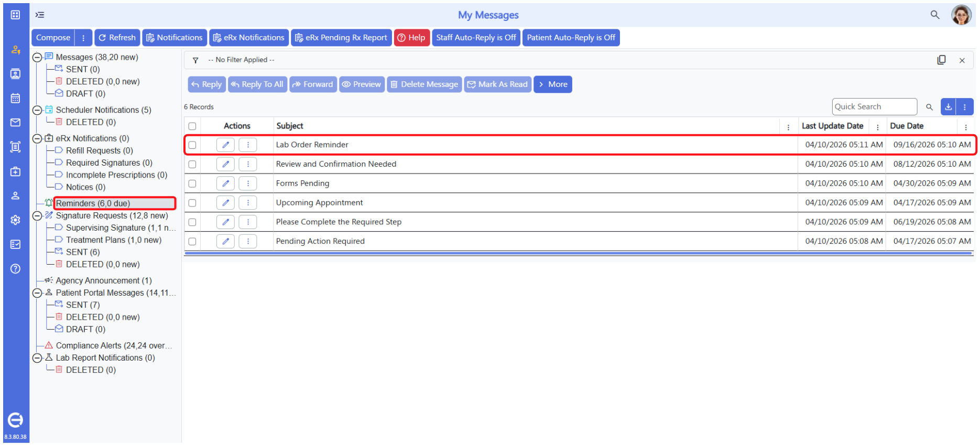Open Agency Announcement (1) folder
980x445 pixels.
point(104,280)
